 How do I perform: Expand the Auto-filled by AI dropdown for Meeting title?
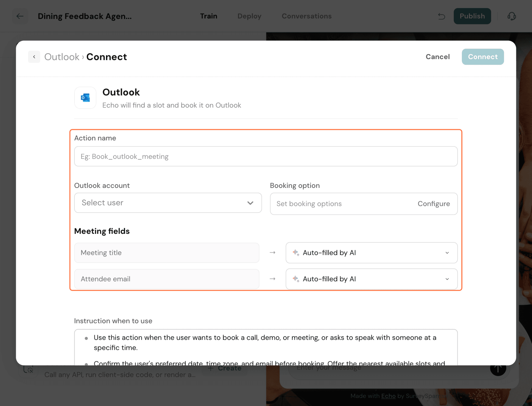tap(371, 253)
